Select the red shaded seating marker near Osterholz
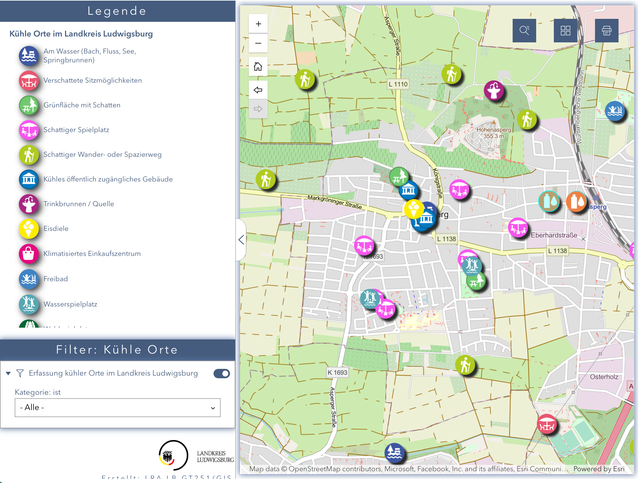The height and width of the screenshot is (483, 640). click(x=547, y=425)
